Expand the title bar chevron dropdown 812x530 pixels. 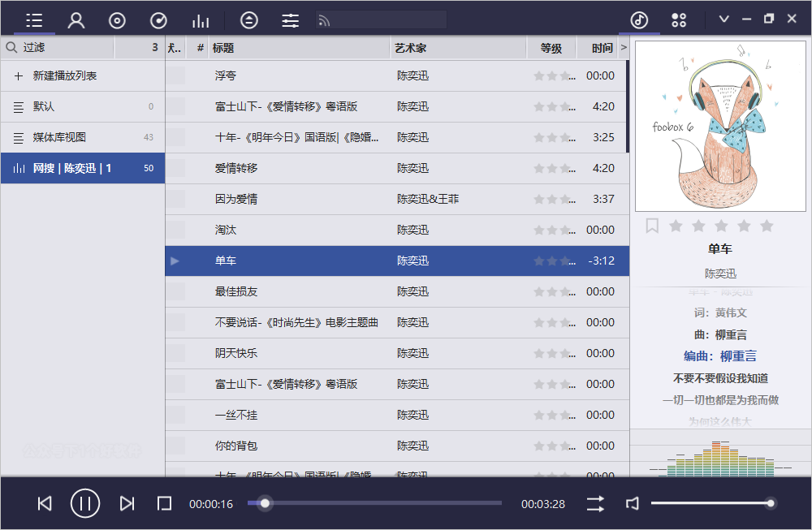tap(723, 18)
